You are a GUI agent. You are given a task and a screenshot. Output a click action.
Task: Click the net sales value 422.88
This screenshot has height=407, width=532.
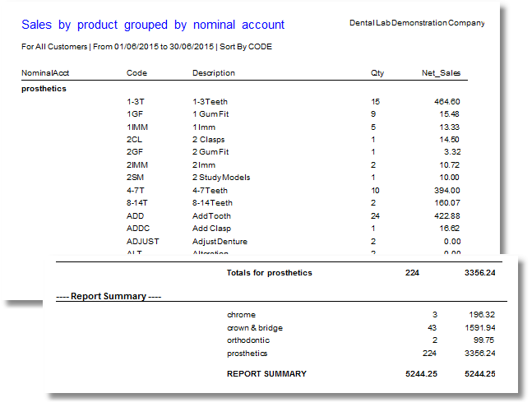(x=447, y=215)
